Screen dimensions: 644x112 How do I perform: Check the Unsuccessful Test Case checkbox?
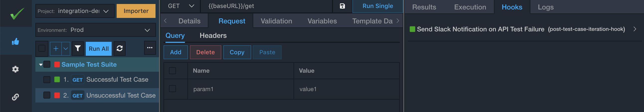[x=47, y=95]
